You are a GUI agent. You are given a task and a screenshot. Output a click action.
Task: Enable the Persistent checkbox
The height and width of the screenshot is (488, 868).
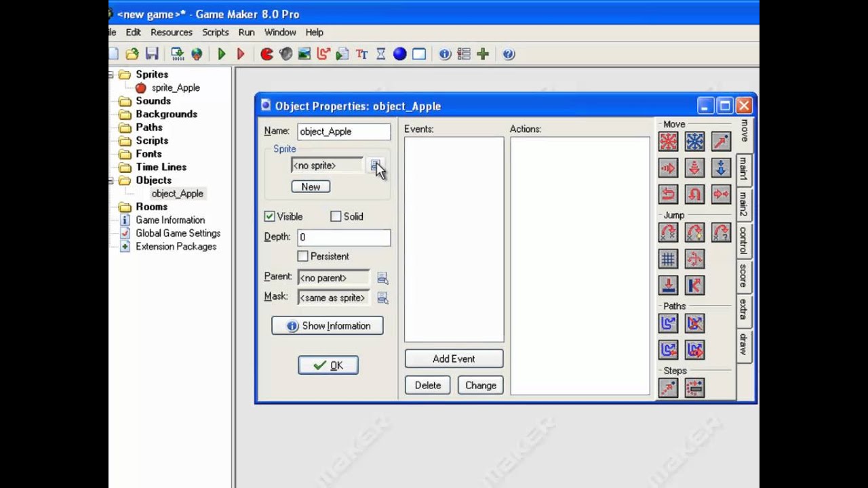[x=303, y=256]
